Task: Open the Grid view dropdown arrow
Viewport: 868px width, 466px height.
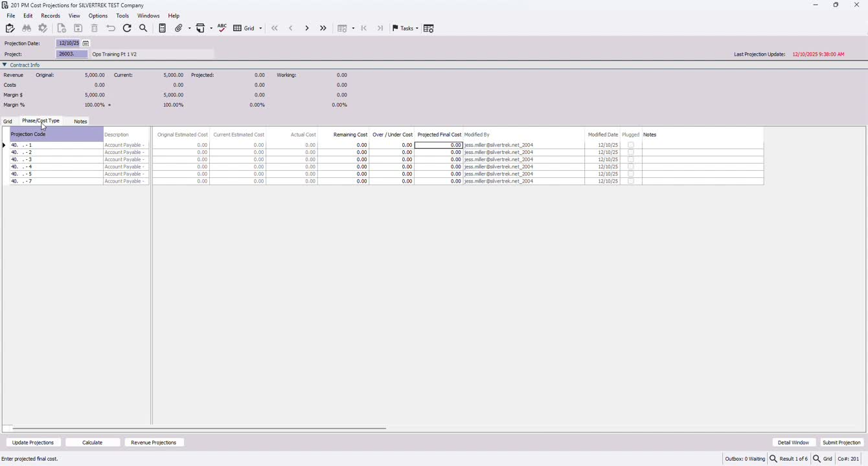Action: click(x=260, y=28)
